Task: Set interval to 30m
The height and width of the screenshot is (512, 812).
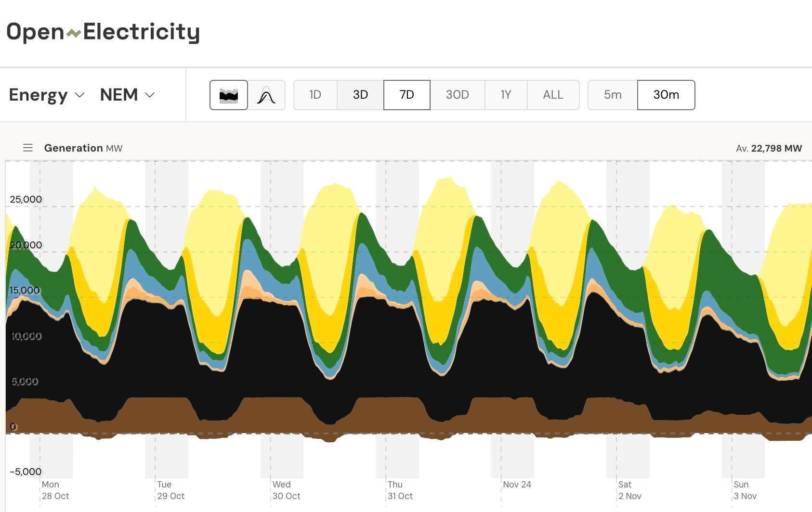Action: [666, 95]
